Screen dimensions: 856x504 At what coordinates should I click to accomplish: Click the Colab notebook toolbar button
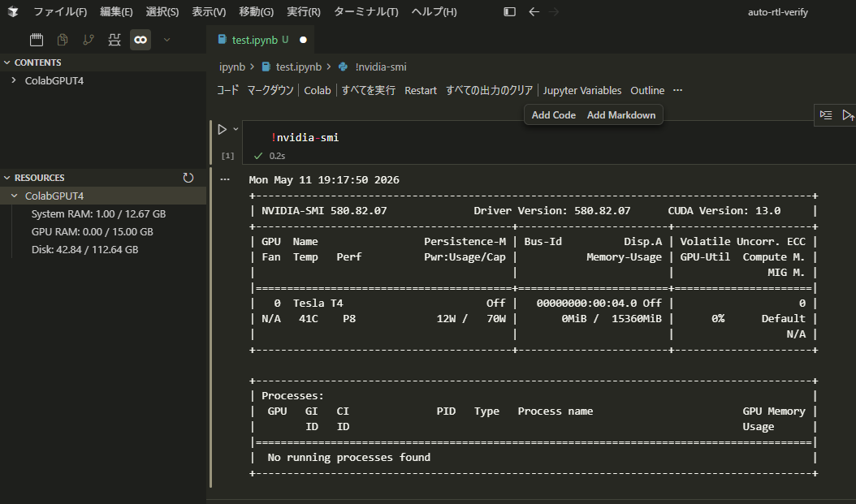point(318,91)
